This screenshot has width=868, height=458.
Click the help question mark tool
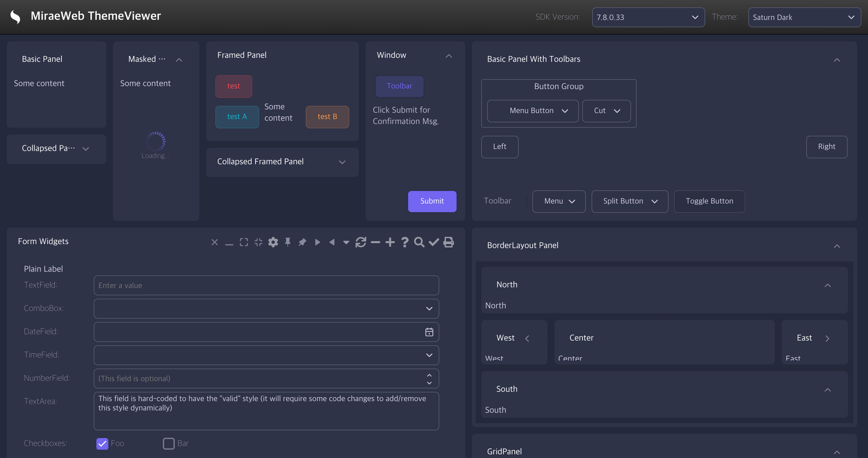[x=405, y=242]
